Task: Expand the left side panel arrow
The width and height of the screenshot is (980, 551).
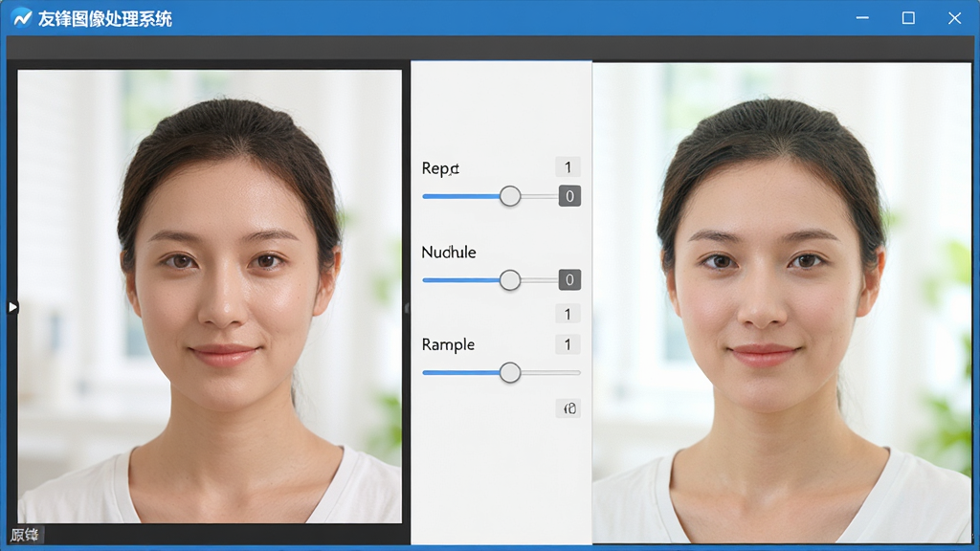Action: (12, 307)
